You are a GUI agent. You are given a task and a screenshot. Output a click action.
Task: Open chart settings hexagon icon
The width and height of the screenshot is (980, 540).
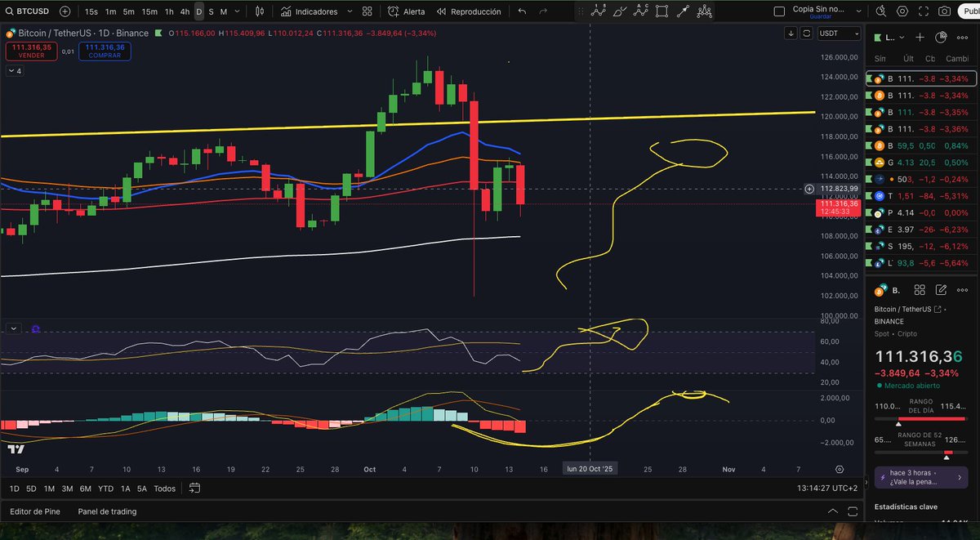tap(902, 11)
